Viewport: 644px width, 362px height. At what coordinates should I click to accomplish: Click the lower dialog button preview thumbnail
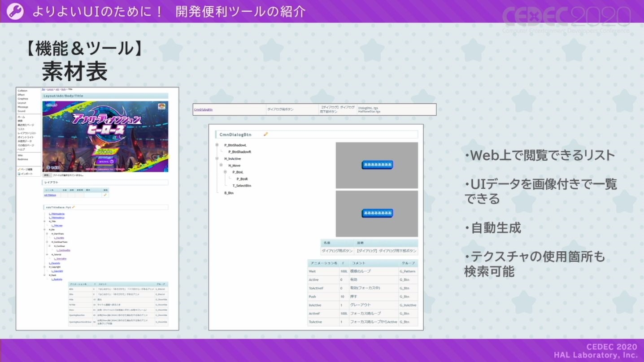point(377,214)
